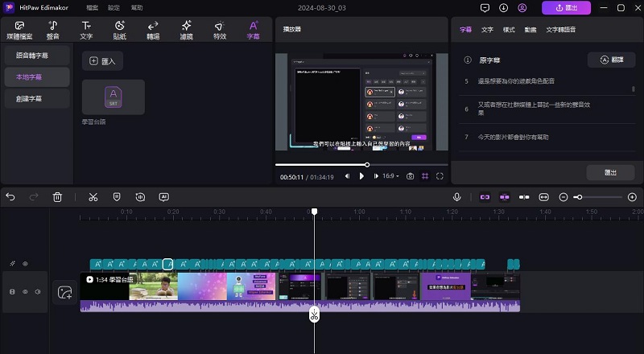This screenshot has width=644, height=354.
Task: Open the 轉場 transitions panel
Action: pos(153,30)
